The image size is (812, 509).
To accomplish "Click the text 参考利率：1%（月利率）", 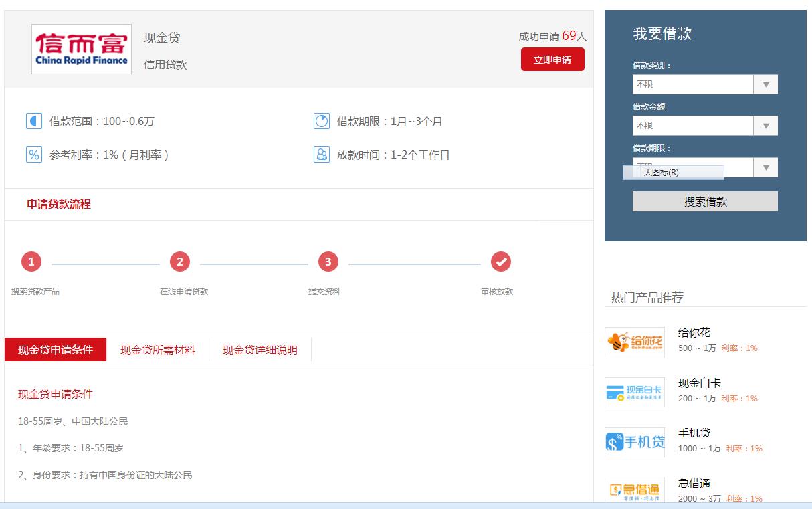I will tap(110, 155).
